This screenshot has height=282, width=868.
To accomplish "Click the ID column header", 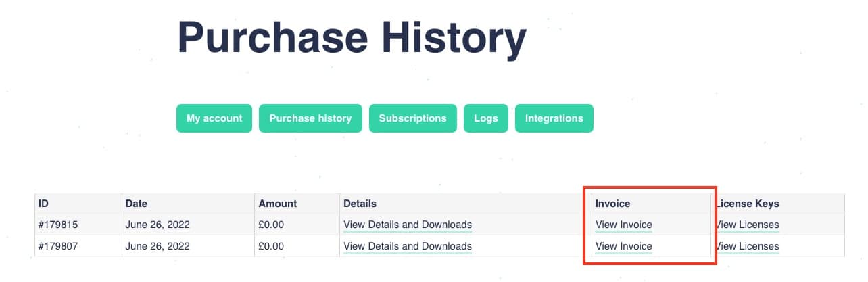I will (x=43, y=203).
